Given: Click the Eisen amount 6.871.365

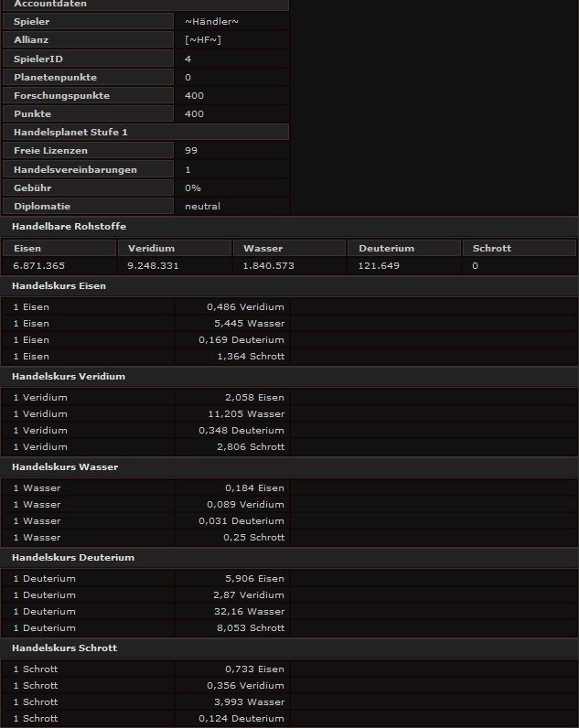Looking at the screenshot, I should [38, 266].
